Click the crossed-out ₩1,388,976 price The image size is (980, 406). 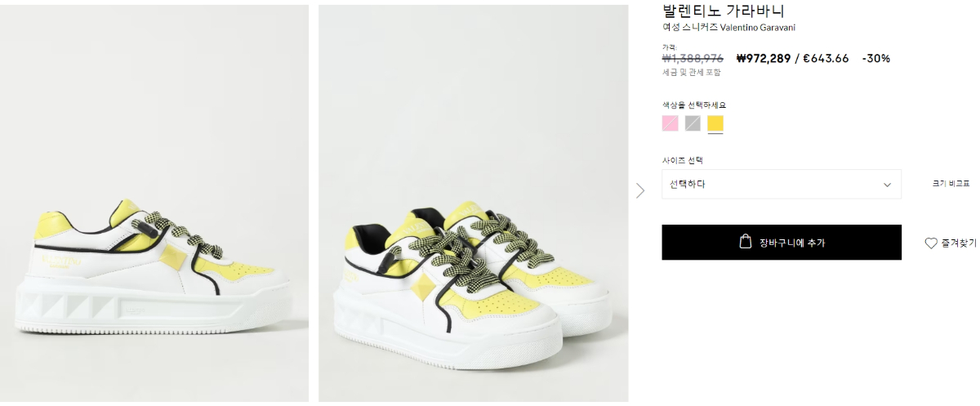coord(693,58)
